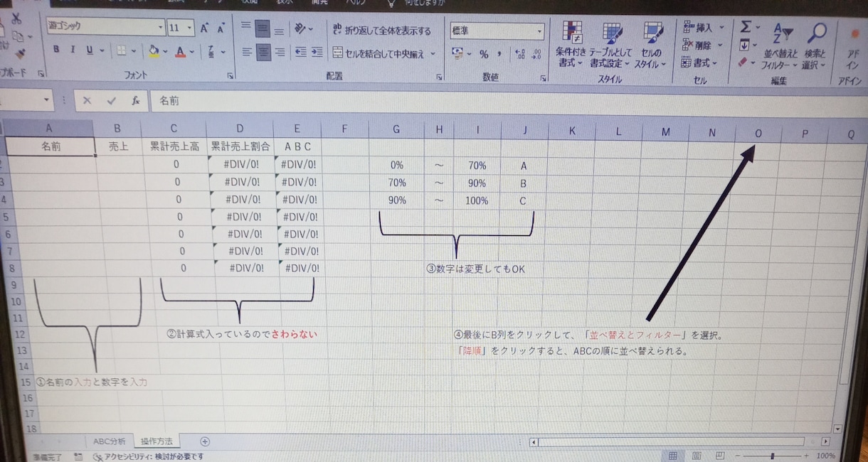Click cell containing 累計売上割合
This screenshot has height=462, width=868.
tap(240, 146)
